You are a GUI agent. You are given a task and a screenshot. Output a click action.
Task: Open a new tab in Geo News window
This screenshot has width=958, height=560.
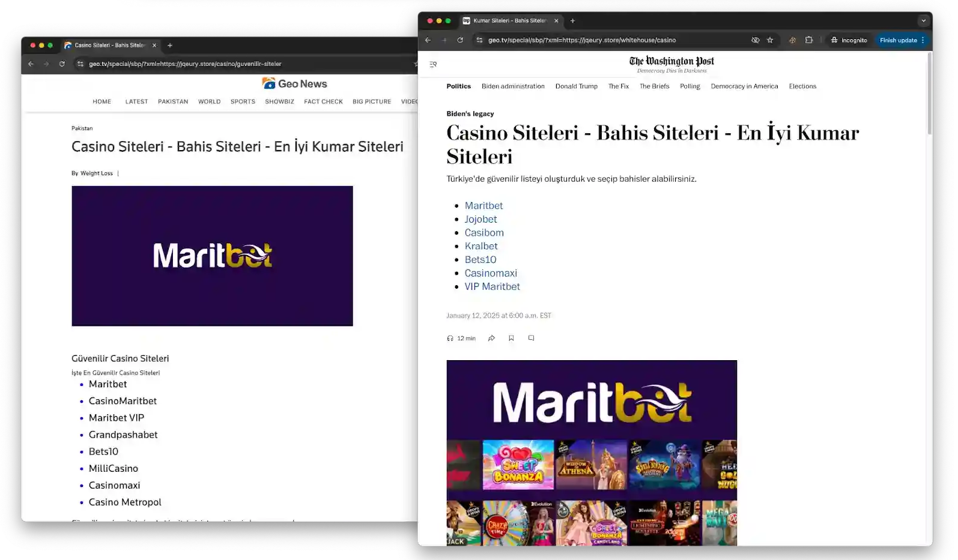[170, 45]
